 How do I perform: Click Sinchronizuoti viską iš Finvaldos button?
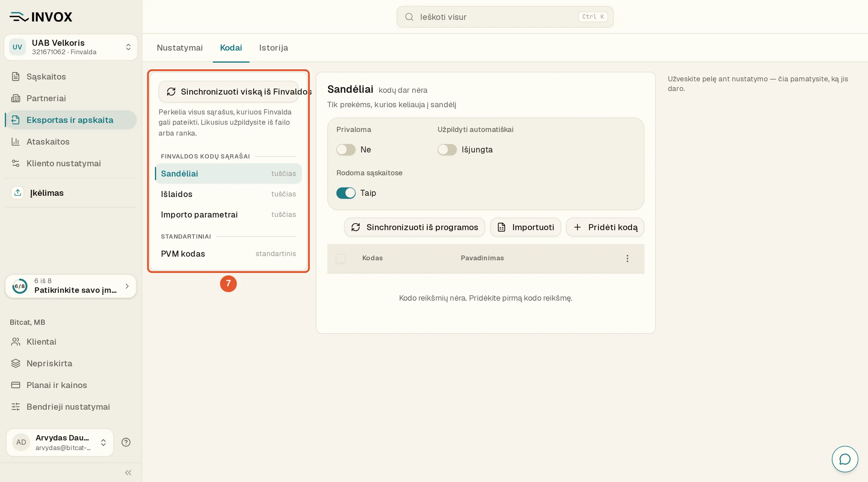coord(228,92)
